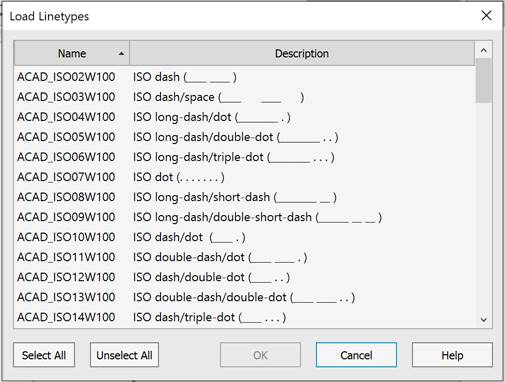Choose the ACAD_ISO05W100 long-dash/double-dot row

245,137
